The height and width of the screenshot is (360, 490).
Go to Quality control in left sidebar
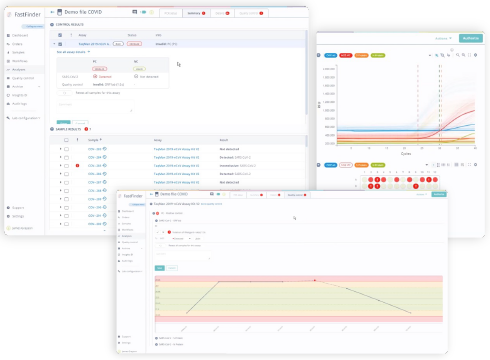23,78
